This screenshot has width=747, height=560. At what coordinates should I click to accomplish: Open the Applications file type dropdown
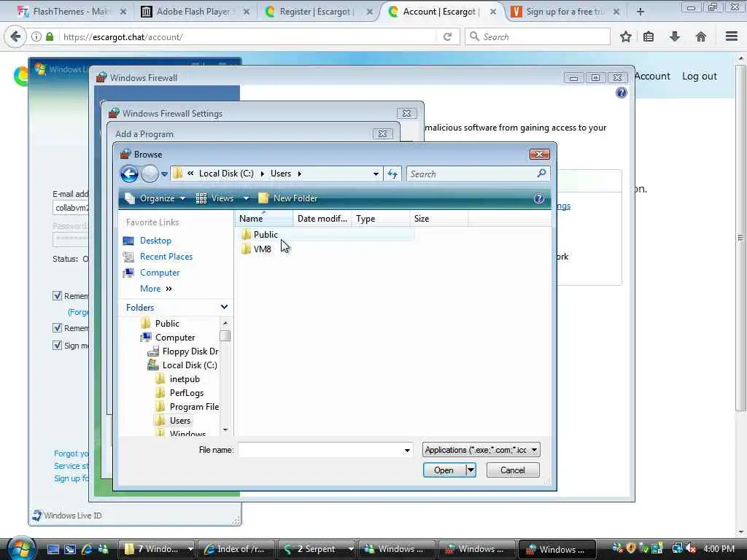[x=481, y=449]
